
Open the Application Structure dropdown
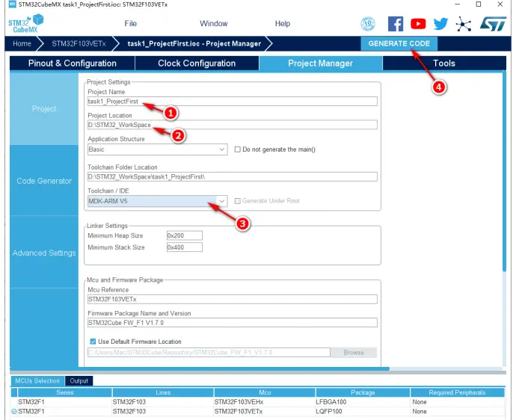click(x=158, y=149)
